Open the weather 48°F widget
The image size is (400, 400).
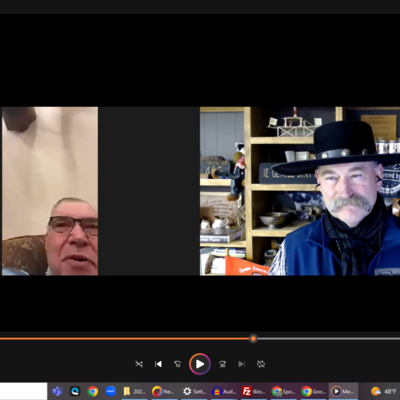pyautogui.click(x=384, y=391)
